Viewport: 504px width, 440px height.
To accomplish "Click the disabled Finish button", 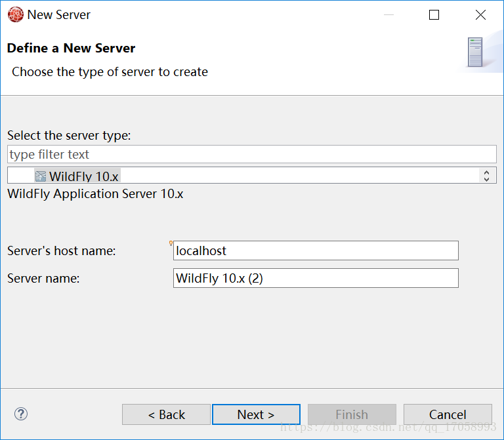I will 352,414.
